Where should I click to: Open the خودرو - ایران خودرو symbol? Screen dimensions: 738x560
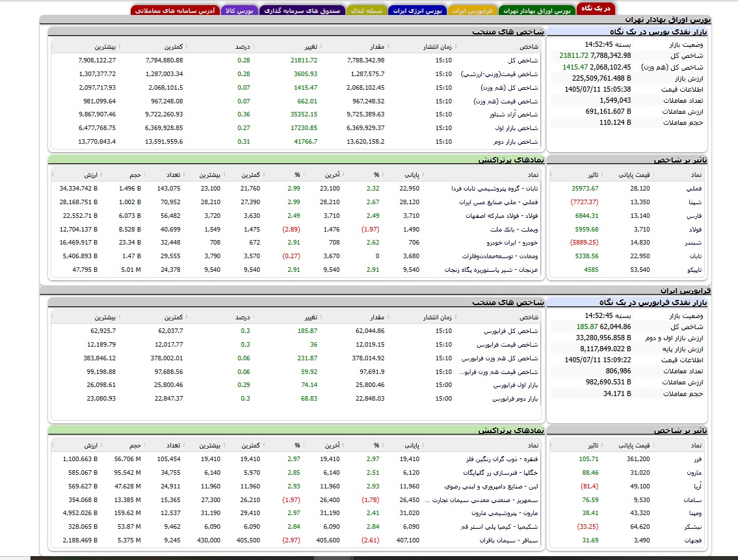(512, 243)
